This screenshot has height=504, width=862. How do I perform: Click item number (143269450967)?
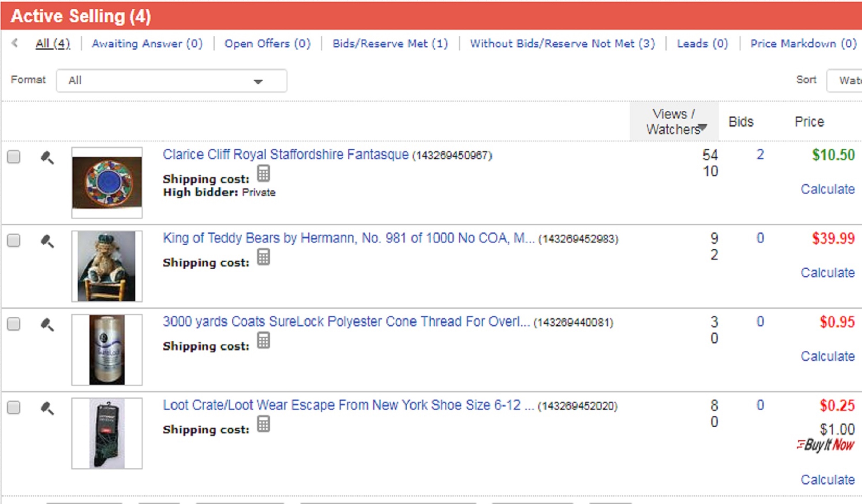(452, 155)
